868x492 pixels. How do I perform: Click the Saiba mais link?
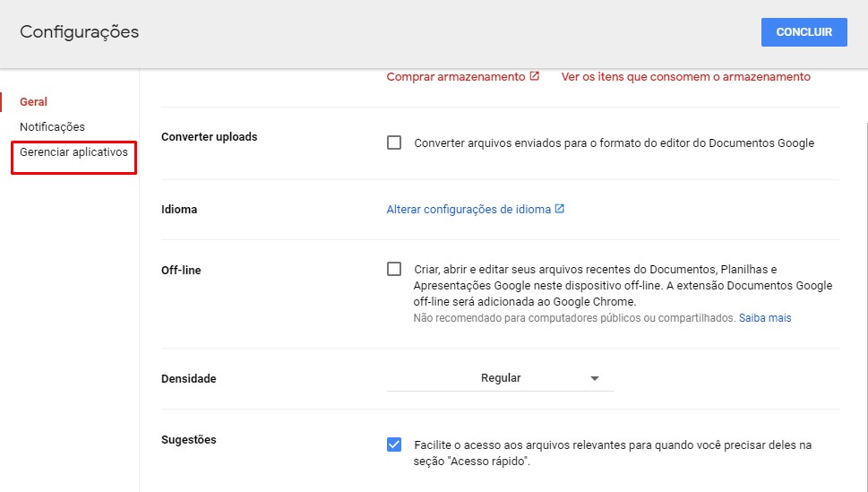pos(765,318)
